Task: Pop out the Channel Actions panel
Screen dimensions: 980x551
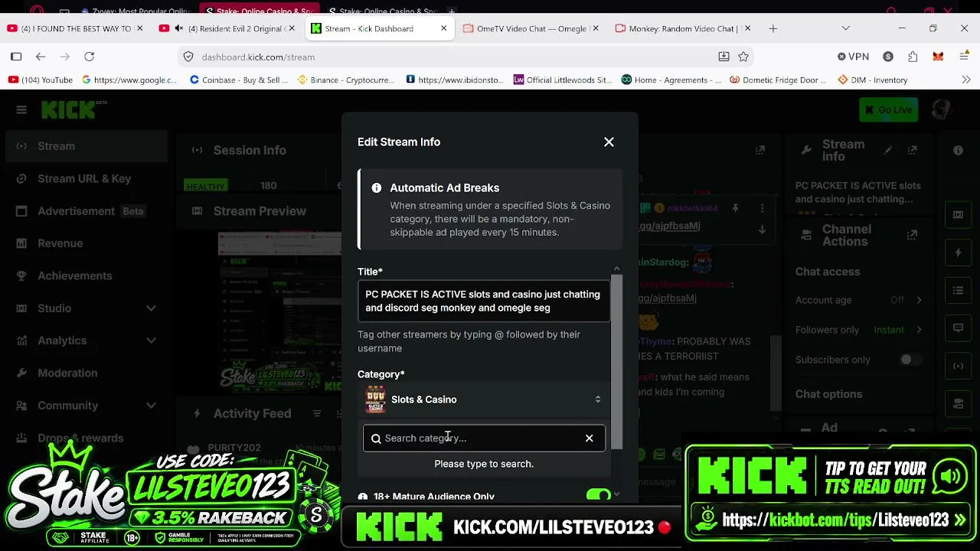Action: [x=912, y=235]
